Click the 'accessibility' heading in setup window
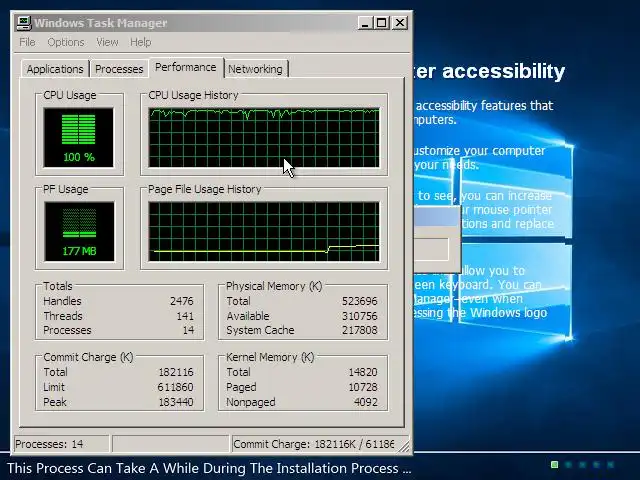The height and width of the screenshot is (480, 640). pos(504,71)
